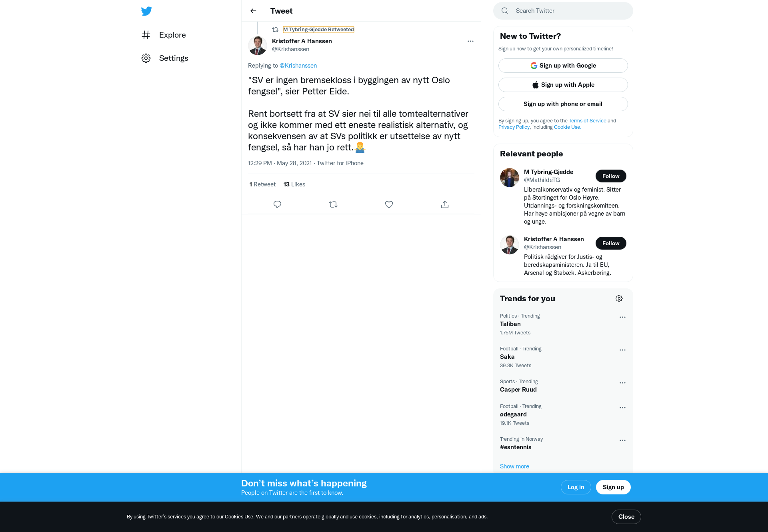Retweet using the retweet arrows icon
Viewport: 768px width, 532px height.
tap(333, 204)
